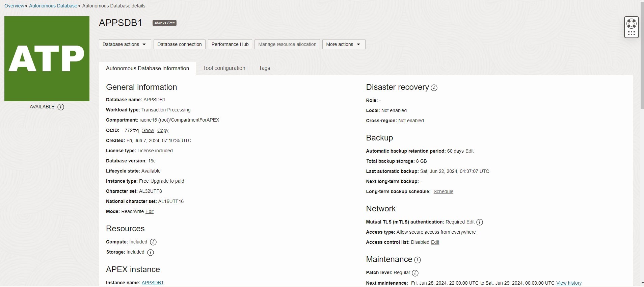
Task: Switch to the Tool configuration tab
Action: point(224,68)
